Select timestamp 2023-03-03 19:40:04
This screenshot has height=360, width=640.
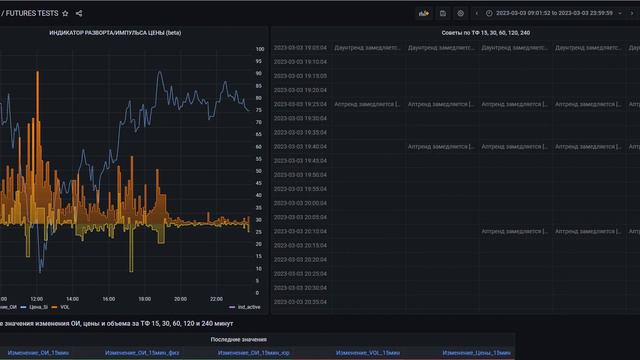[300, 147]
